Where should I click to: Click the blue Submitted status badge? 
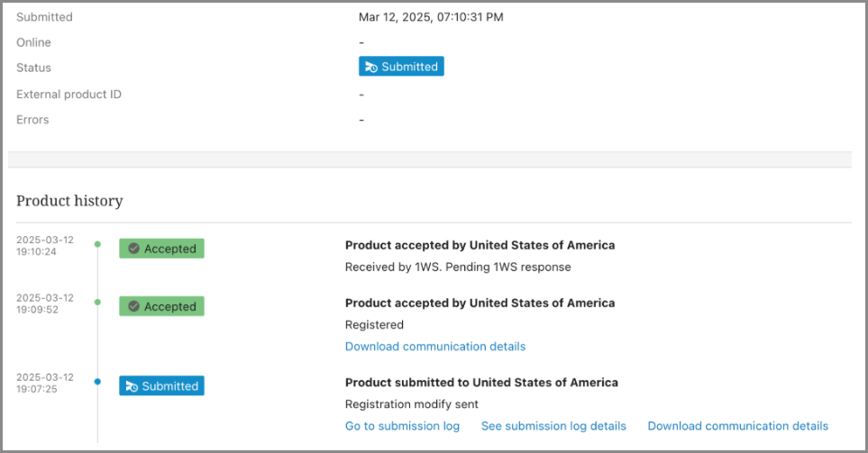(401, 67)
